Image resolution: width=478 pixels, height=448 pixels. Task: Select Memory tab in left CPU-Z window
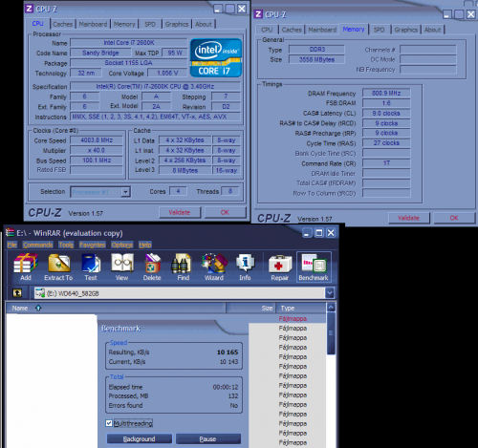pyautogui.click(x=124, y=24)
